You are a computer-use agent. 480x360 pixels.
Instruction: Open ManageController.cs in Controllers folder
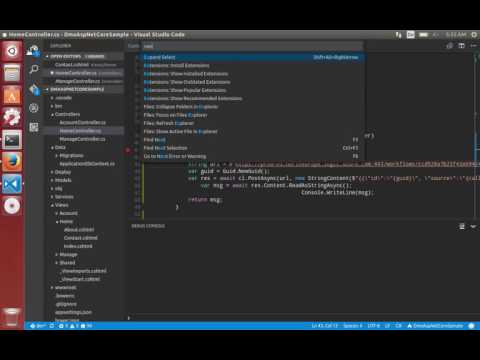(82, 139)
